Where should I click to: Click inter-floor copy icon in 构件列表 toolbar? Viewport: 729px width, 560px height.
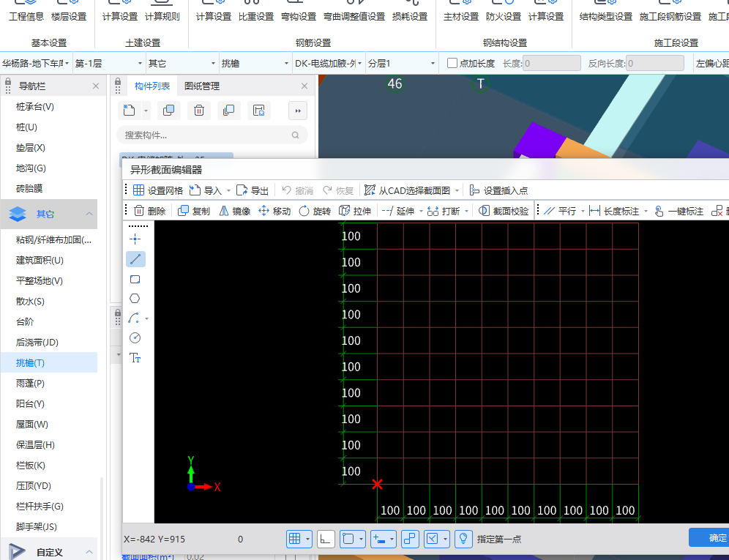pyautogui.click(x=229, y=111)
